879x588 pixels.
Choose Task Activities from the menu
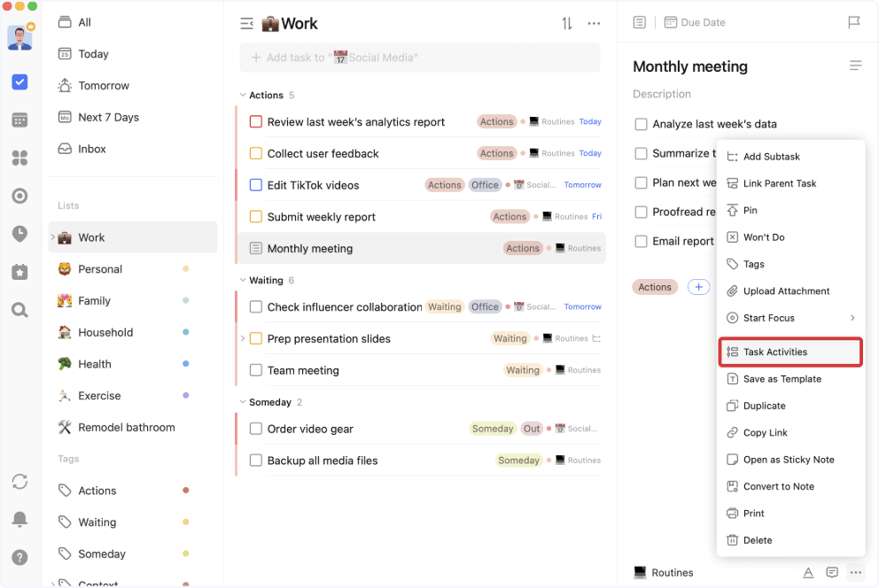pos(790,352)
